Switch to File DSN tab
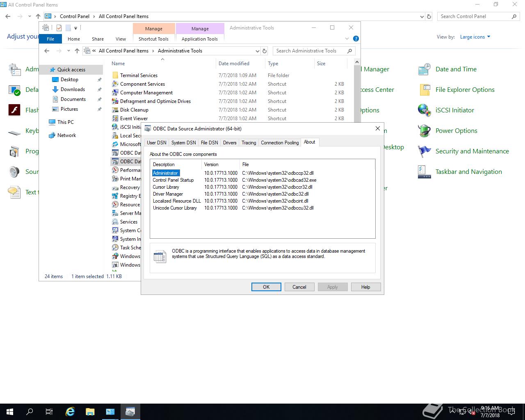Viewport: 525px width, 420px height. [209, 143]
